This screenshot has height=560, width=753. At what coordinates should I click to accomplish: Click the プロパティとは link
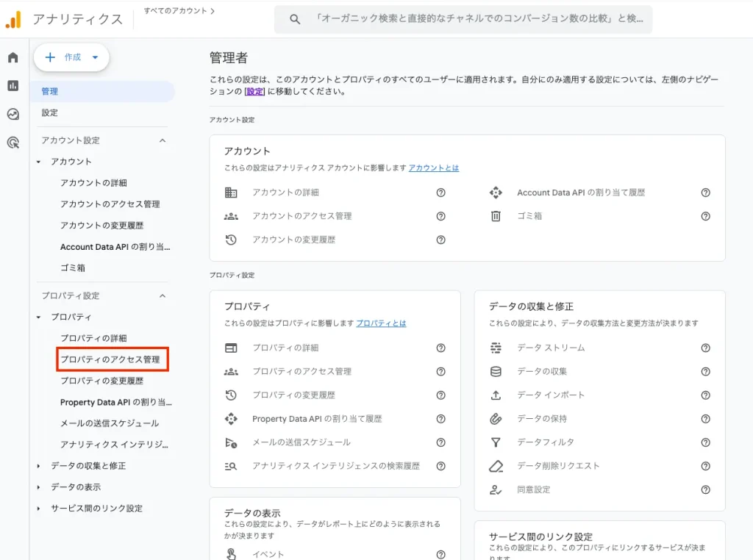coord(381,323)
